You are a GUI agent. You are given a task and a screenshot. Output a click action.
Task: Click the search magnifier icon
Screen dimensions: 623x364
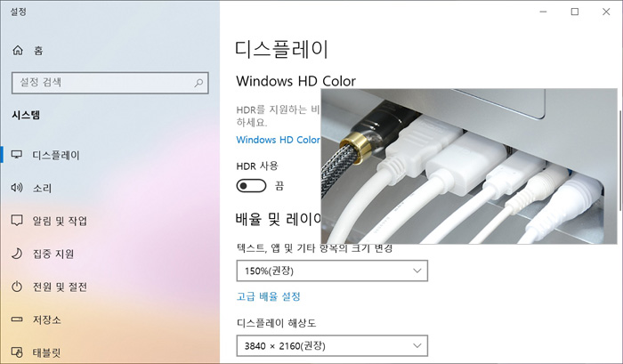tap(198, 83)
